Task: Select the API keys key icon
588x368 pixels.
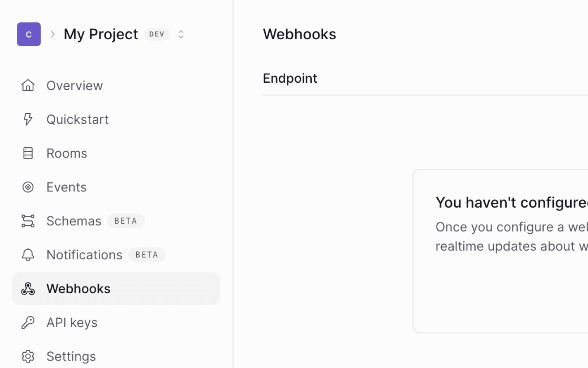Action: 28,322
